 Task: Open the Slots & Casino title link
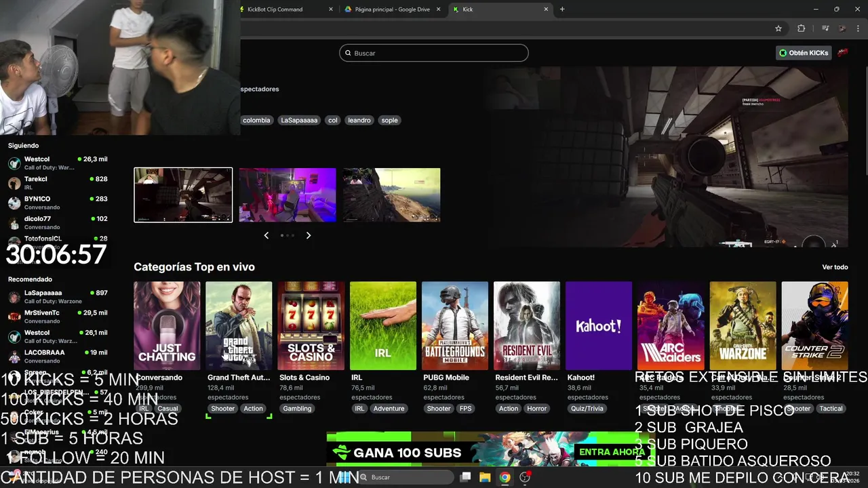[x=304, y=378]
